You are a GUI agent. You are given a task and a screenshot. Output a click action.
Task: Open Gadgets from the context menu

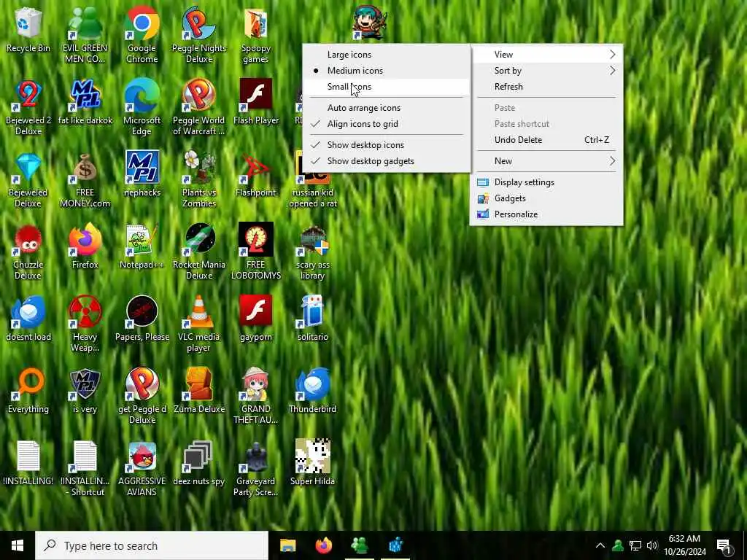[x=546, y=198]
